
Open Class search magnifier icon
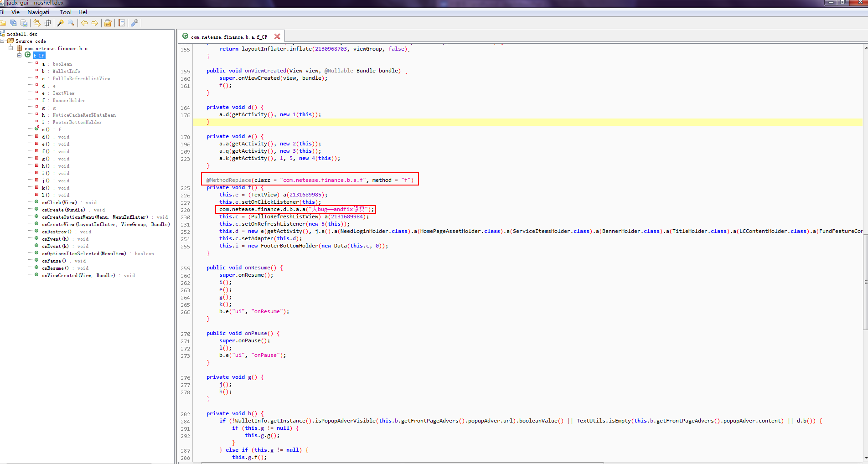(x=71, y=23)
